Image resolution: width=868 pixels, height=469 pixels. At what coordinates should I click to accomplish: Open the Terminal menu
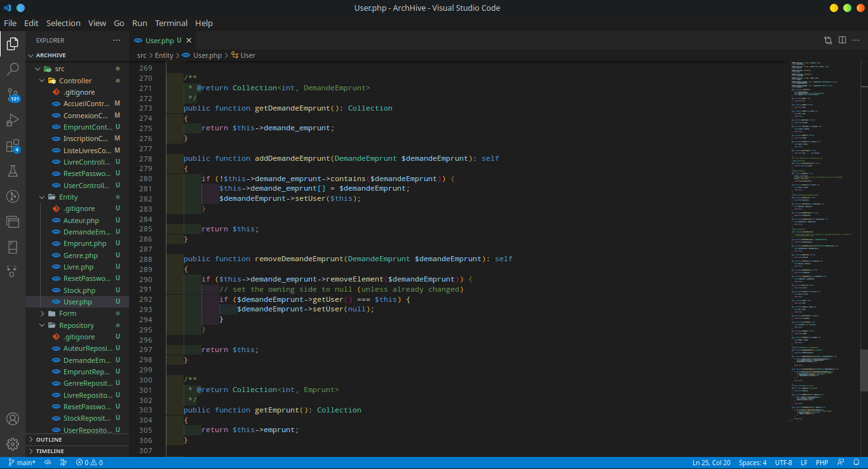tap(171, 23)
